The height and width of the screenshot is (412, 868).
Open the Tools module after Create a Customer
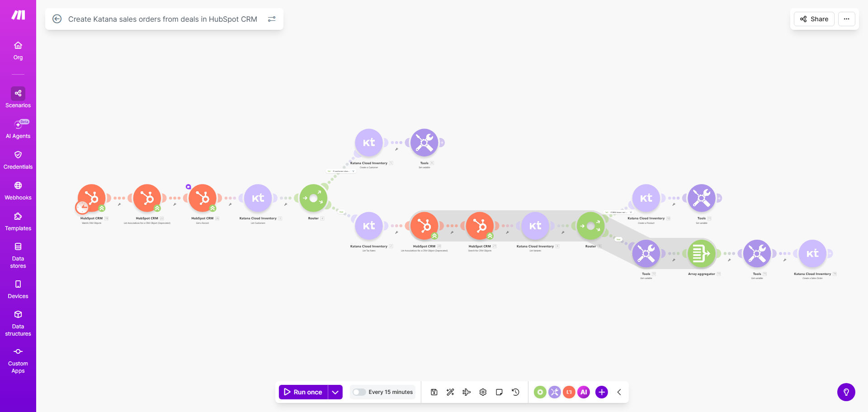(425, 142)
